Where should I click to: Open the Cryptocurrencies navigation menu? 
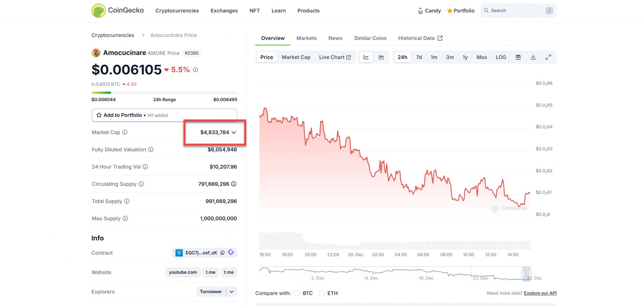pos(177,11)
